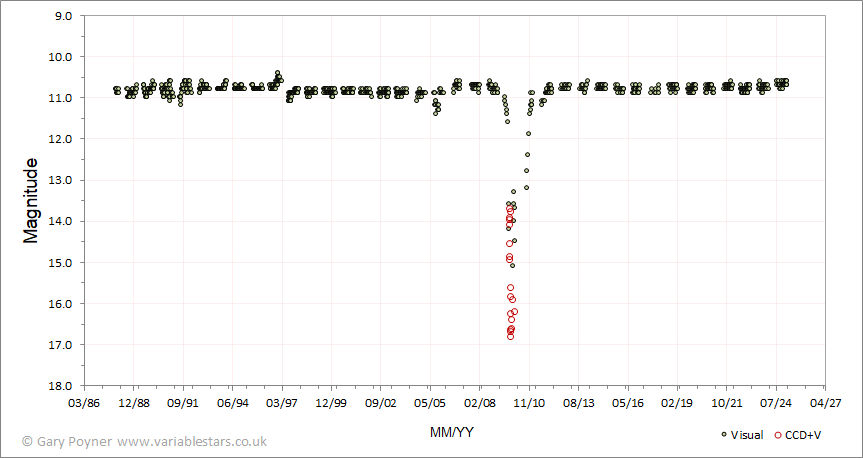The width and height of the screenshot is (863, 458).
Task: Select the faintest red CCD+V point near 16.8
Action: coord(510,336)
